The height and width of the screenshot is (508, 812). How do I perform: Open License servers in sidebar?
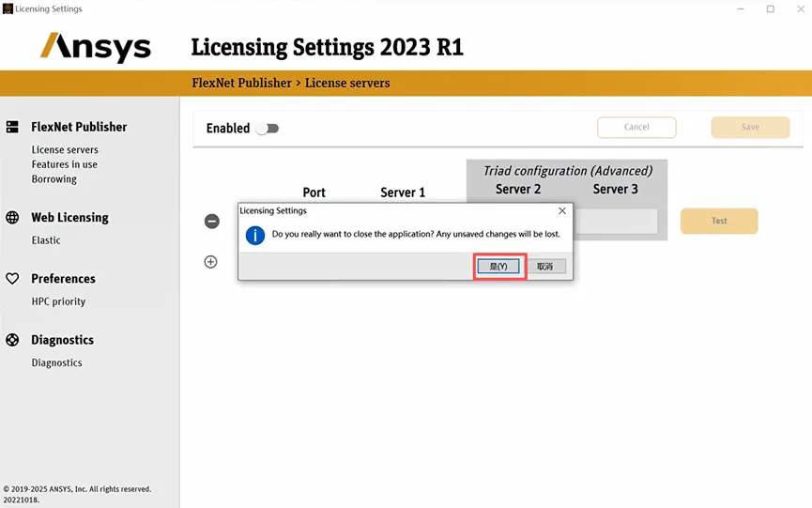point(65,149)
